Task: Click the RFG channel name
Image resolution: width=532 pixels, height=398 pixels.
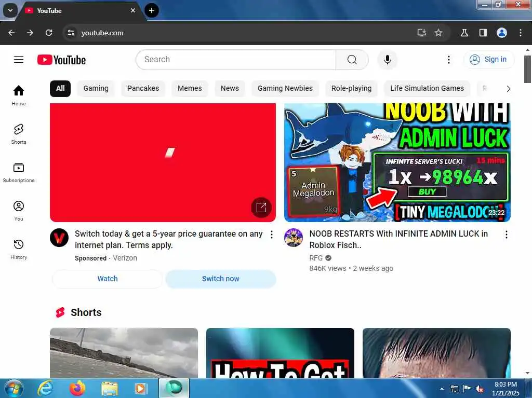Action: click(x=316, y=258)
